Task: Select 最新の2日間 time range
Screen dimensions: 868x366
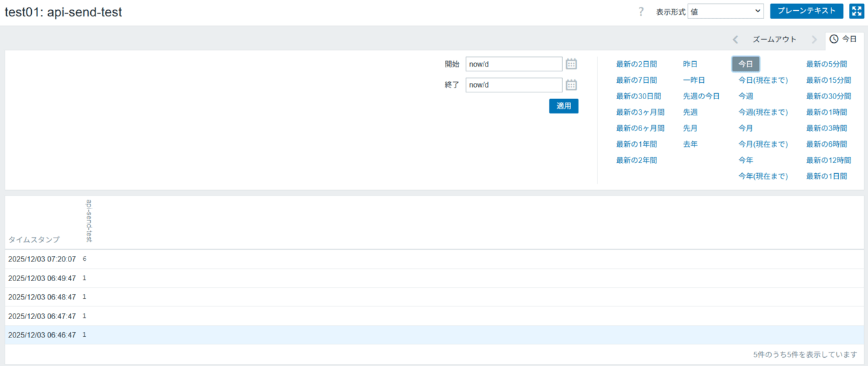Action: [636, 64]
